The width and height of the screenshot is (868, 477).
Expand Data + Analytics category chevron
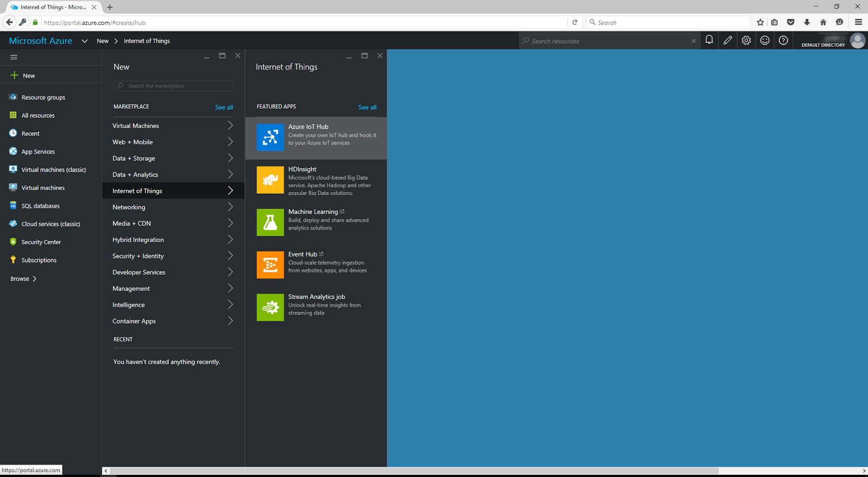click(x=231, y=174)
